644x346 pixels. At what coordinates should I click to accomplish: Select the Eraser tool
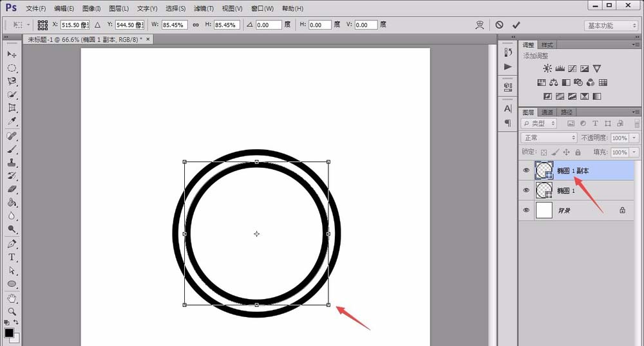click(x=12, y=189)
